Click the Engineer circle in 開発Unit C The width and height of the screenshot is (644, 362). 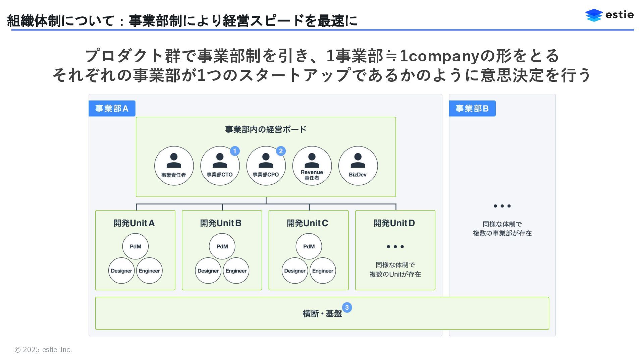point(323,271)
